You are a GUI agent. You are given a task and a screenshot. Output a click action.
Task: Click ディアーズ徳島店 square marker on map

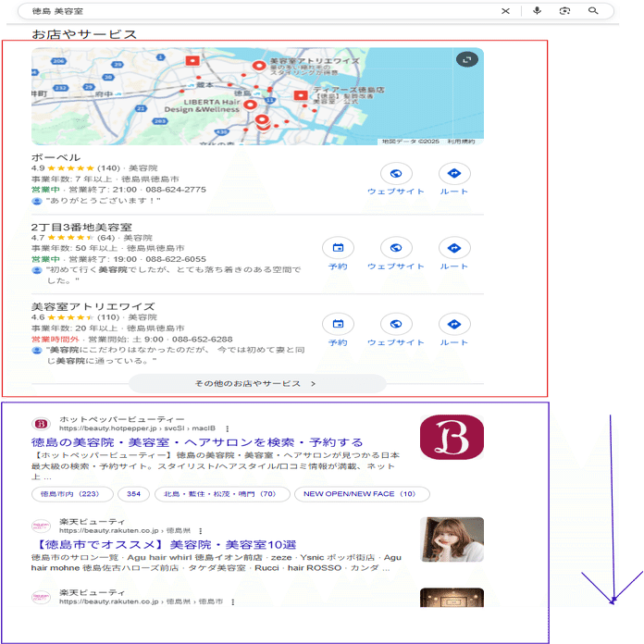point(301,95)
